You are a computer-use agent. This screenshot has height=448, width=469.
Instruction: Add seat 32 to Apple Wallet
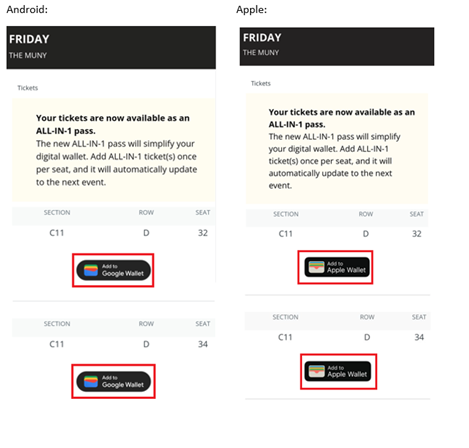point(337,267)
